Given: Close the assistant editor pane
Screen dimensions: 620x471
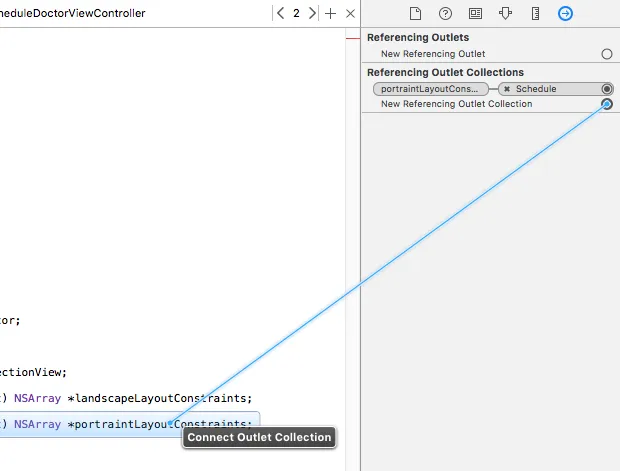Looking at the screenshot, I should click(x=350, y=13).
